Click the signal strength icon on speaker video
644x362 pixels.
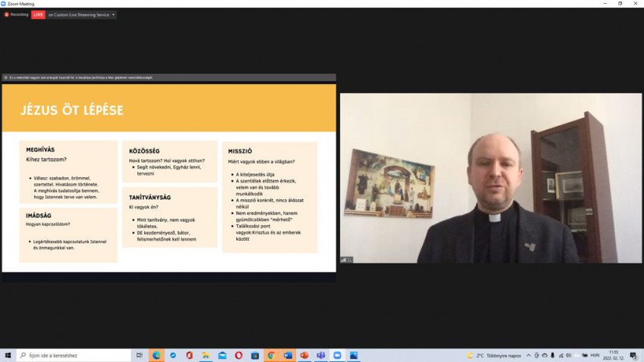coord(345,259)
